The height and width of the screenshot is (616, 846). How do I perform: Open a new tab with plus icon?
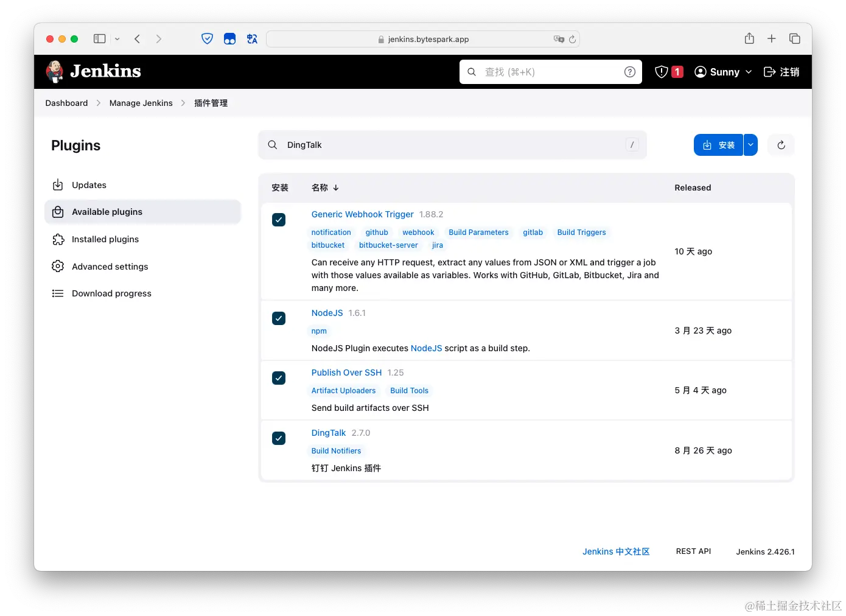tap(772, 38)
